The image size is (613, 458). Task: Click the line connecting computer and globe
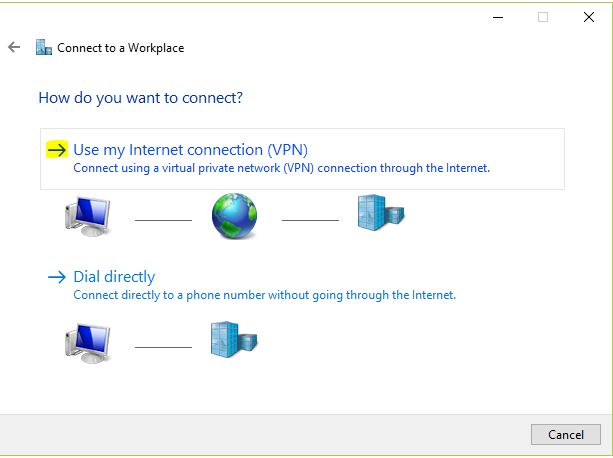pos(163,220)
